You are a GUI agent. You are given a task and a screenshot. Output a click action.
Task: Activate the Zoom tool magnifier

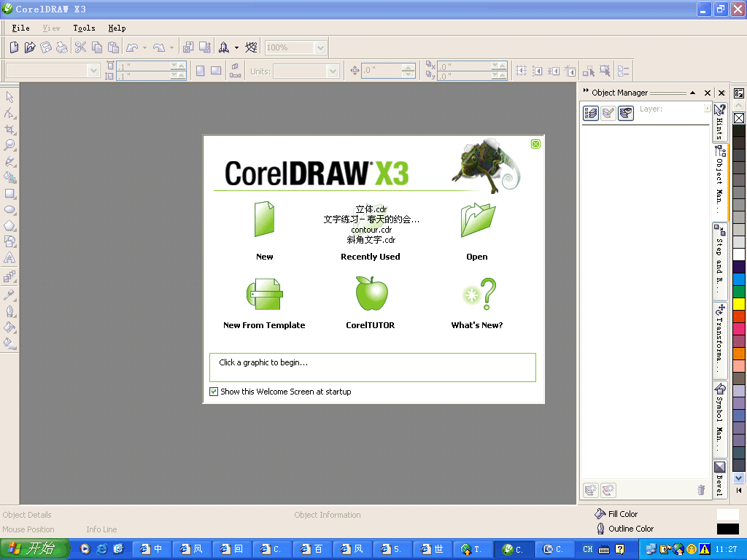pyautogui.click(x=9, y=145)
